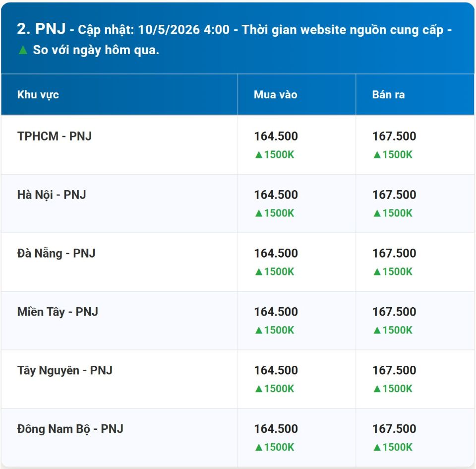Click TPHCM sell price 167.500
The width and height of the screenshot is (476, 469).
394,136
